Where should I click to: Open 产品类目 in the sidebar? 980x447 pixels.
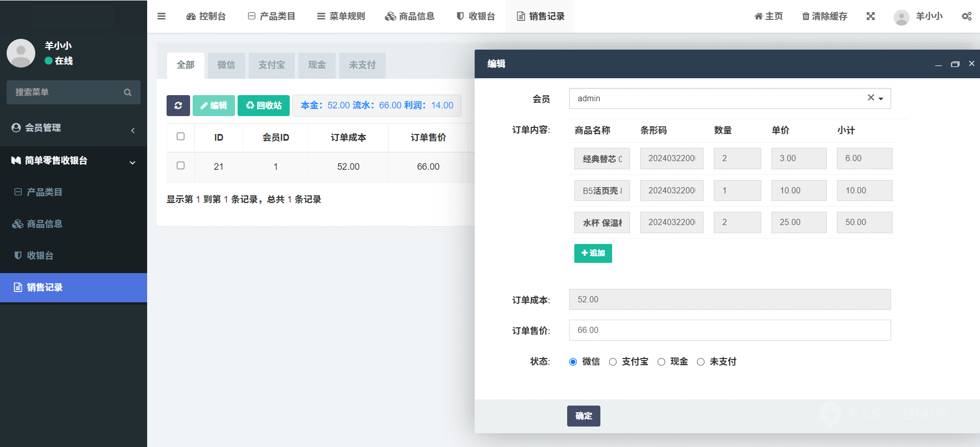74,192
